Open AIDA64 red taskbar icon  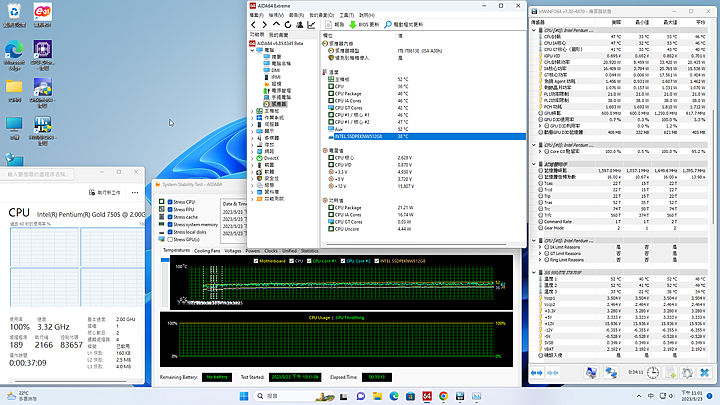pos(427,396)
